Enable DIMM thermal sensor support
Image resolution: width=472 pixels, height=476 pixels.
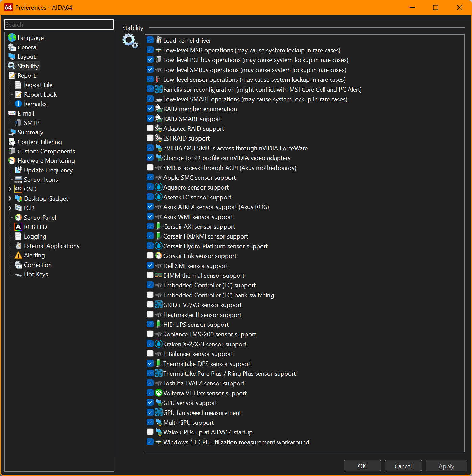pyautogui.click(x=150, y=275)
